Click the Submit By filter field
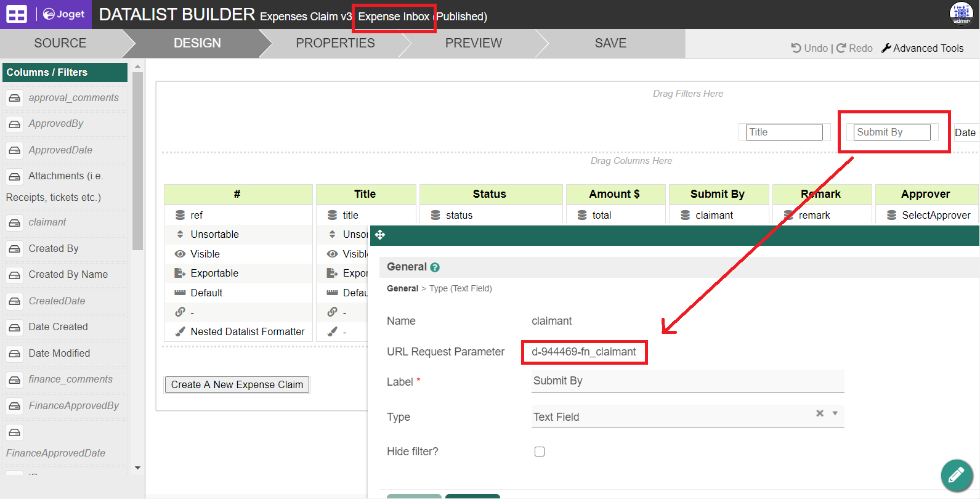980x499 pixels. click(x=892, y=132)
